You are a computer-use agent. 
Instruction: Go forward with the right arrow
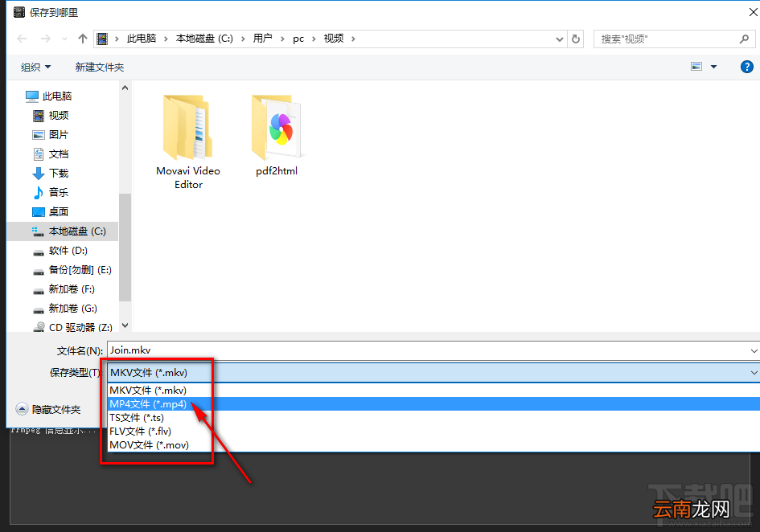[46, 39]
